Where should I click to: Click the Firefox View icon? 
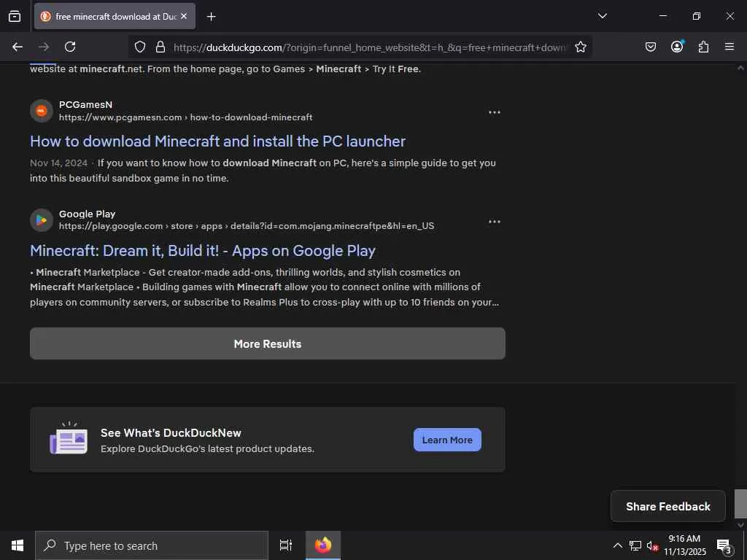coord(15,16)
